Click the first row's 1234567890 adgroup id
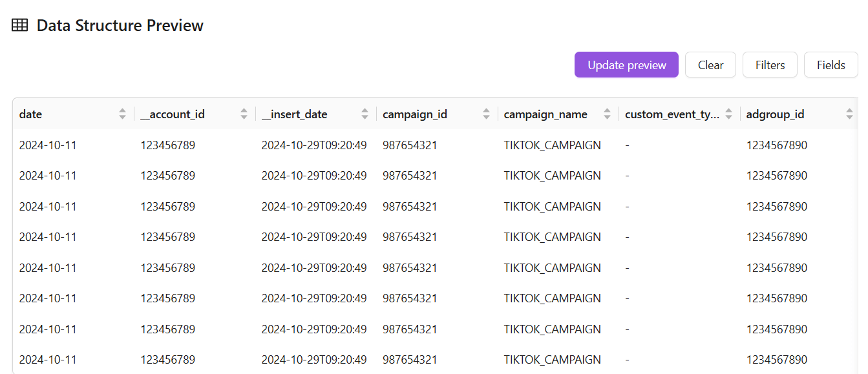This screenshot has width=868, height=374. pyautogui.click(x=776, y=145)
